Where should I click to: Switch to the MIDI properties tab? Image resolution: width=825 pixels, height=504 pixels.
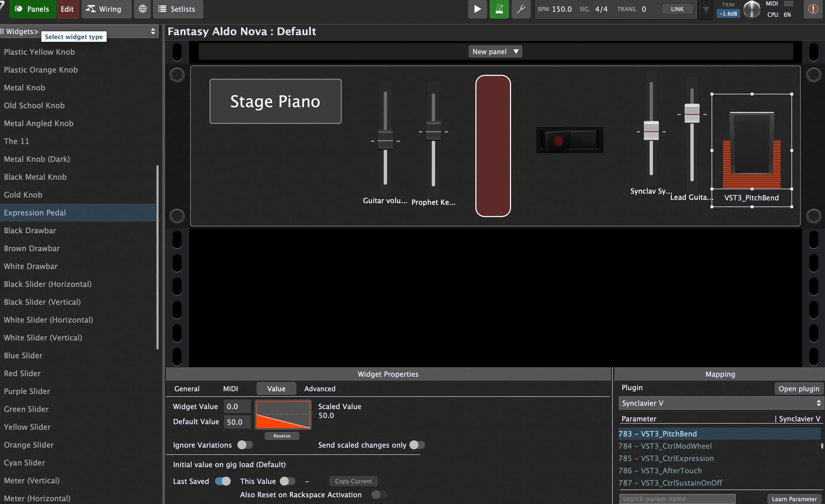[230, 389]
